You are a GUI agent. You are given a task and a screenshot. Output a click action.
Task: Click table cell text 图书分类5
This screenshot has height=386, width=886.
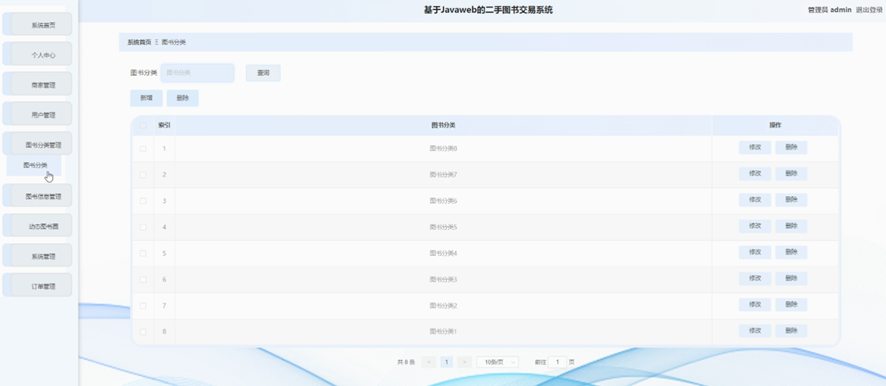pyautogui.click(x=443, y=227)
